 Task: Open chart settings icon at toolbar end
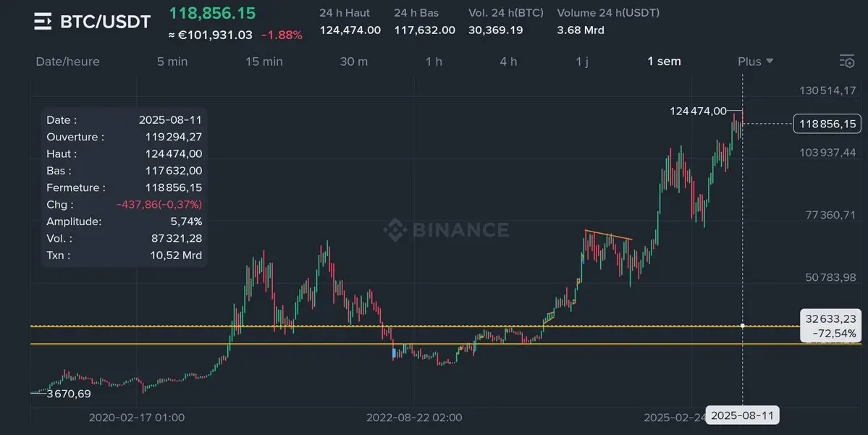coord(847,62)
